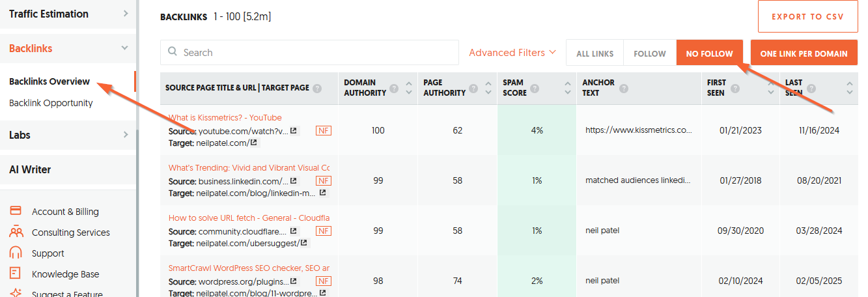Click the Anchor Text help question icon
This screenshot has width=868, height=297.
[624, 88]
